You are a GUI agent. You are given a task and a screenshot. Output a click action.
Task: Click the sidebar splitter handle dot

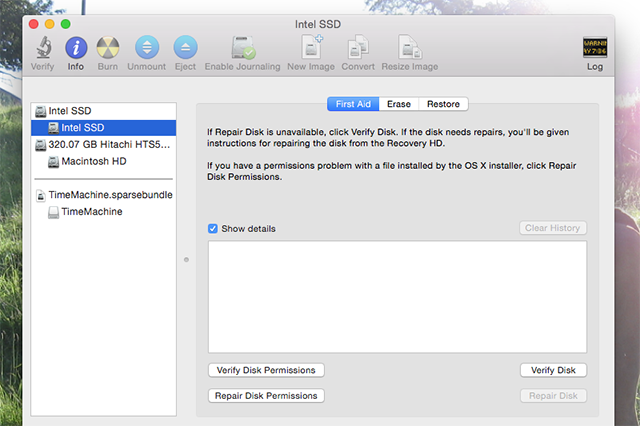click(186, 260)
